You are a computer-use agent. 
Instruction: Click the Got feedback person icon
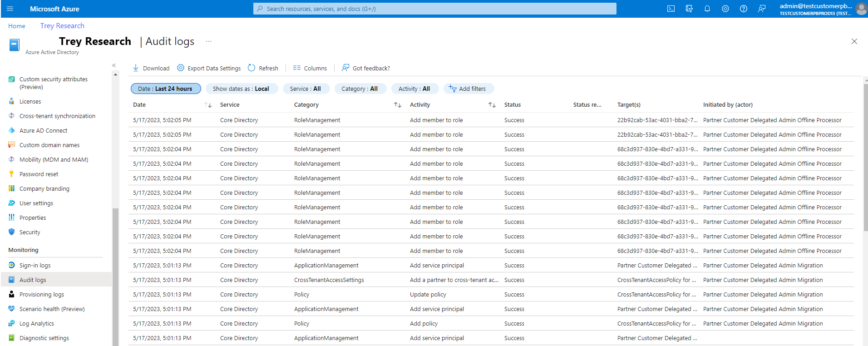345,68
